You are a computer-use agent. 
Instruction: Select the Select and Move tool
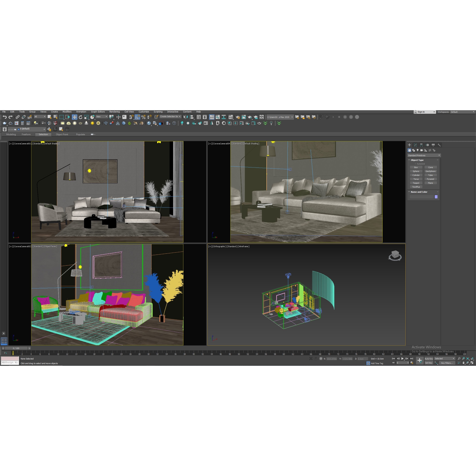tap(75, 117)
